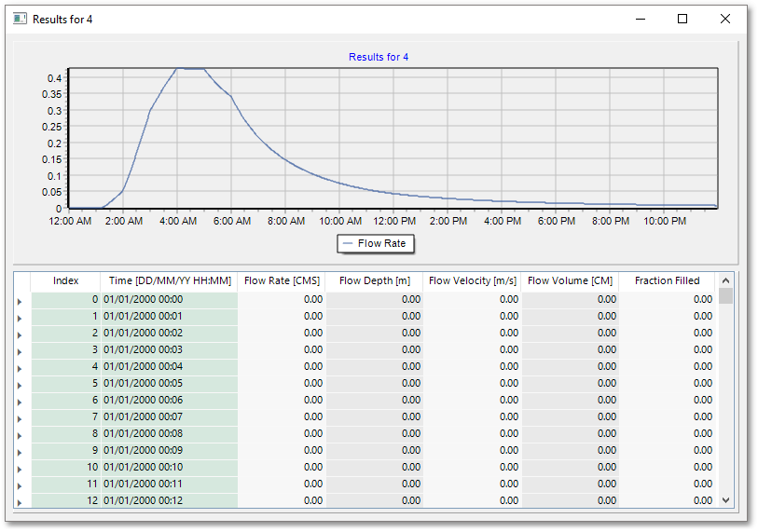Maximize the Results for 4 window

point(682,19)
